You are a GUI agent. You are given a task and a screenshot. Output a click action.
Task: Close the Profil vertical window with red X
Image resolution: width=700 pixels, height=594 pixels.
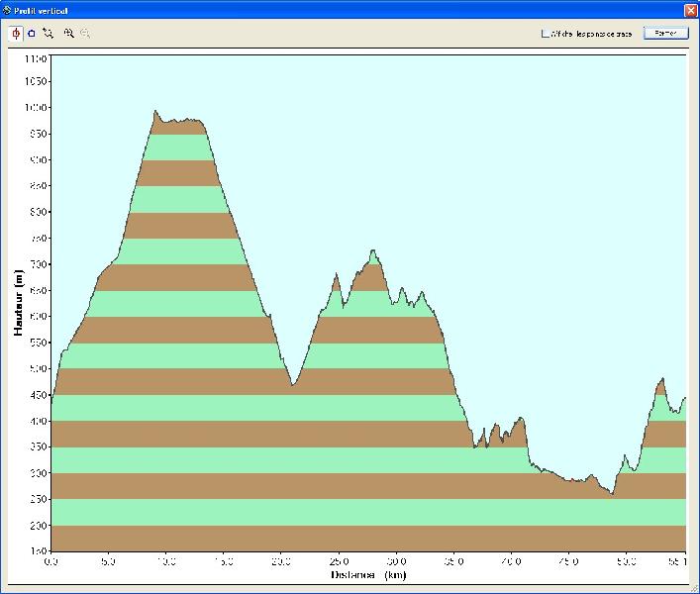tap(690, 9)
